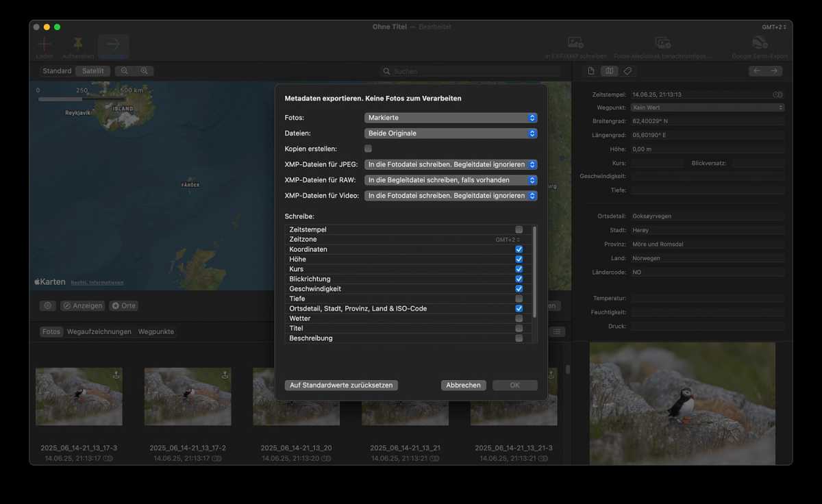Uncheck the Blickrichtung checkbox
The width and height of the screenshot is (822, 504).
(x=519, y=279)
